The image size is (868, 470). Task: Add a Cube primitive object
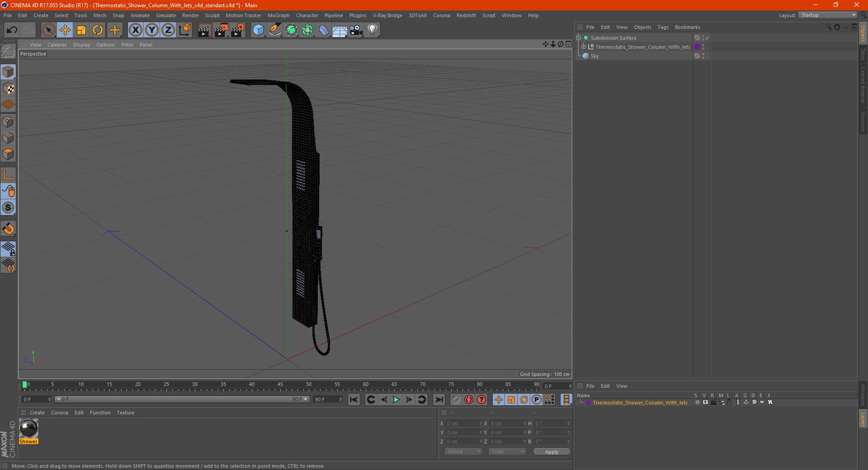click(x=258, y=30)
